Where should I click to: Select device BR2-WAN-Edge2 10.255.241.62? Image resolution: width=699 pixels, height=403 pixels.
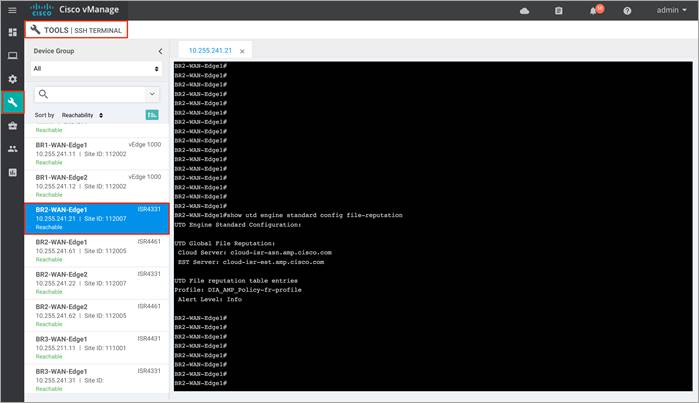point(97,315)
